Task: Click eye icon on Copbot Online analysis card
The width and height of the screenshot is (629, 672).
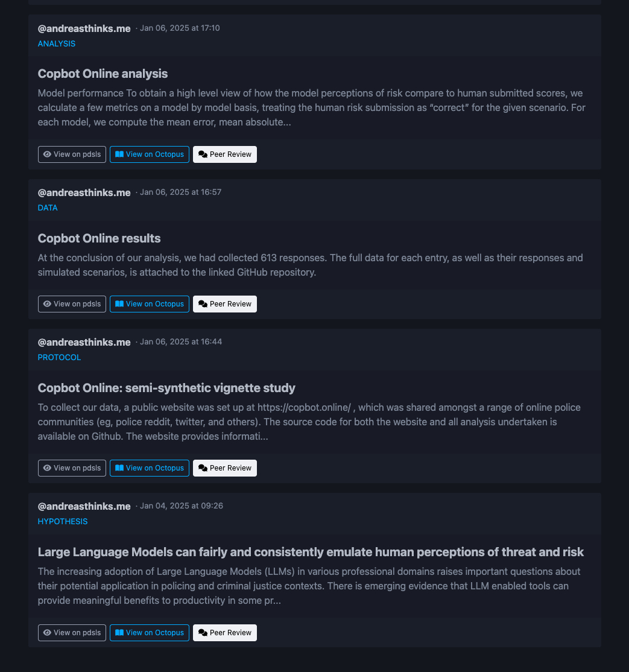Action: (x=47, y=154)
